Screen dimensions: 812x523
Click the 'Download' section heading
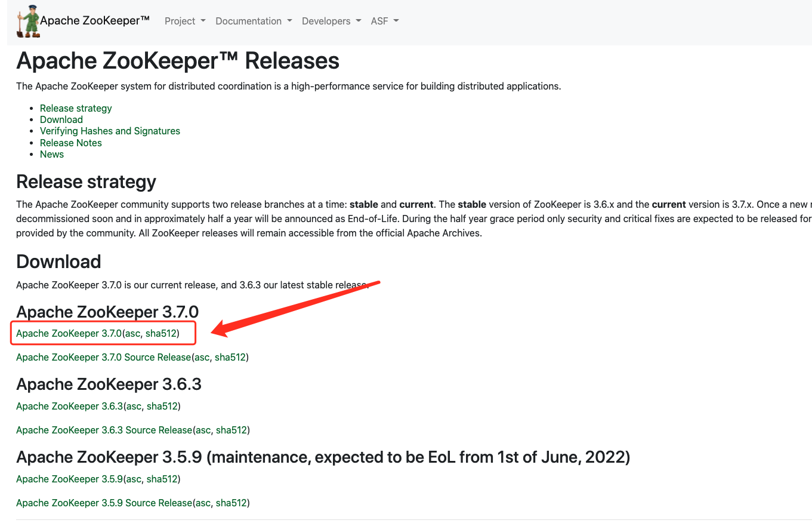[x=58, y=261]
